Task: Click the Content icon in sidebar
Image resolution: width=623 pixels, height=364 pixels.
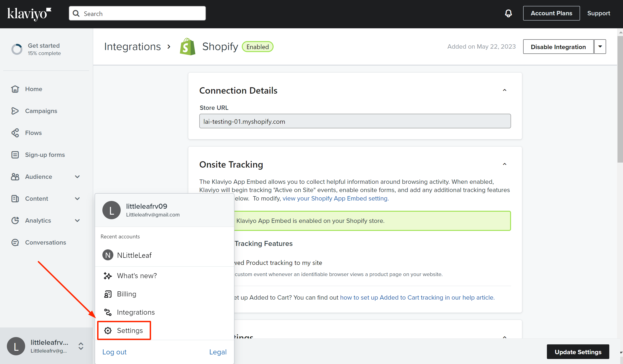Action: (15, 198)
